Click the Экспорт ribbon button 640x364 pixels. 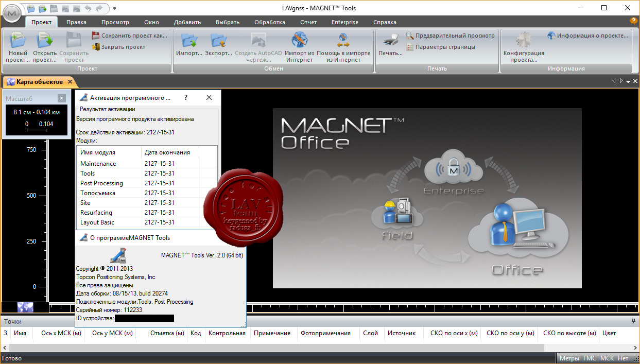pos(218,45)
